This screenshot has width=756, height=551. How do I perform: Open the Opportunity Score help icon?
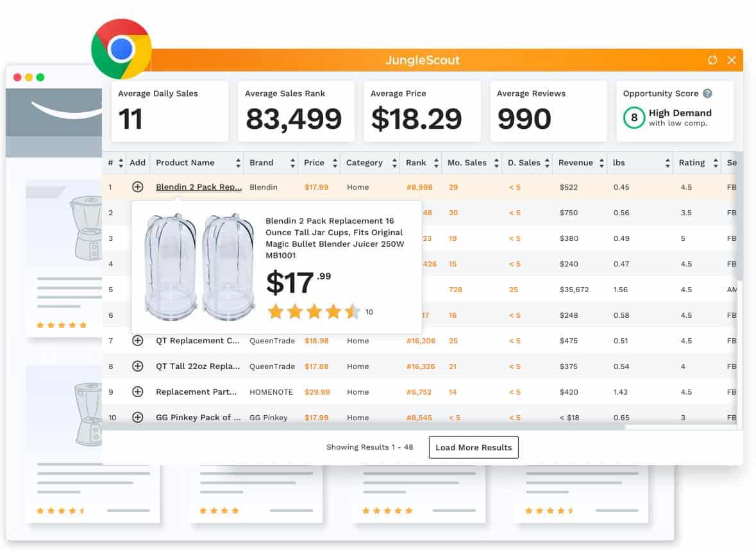pos(707,94)
